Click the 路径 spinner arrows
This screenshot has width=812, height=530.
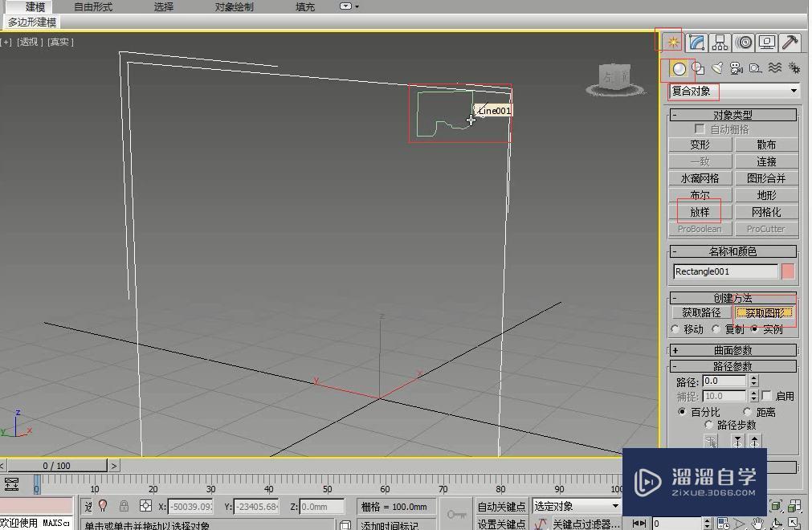pos(754,381)
